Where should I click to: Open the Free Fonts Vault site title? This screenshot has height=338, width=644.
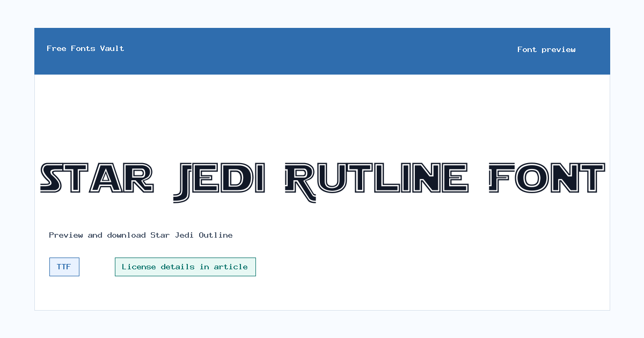coord(85,48)
